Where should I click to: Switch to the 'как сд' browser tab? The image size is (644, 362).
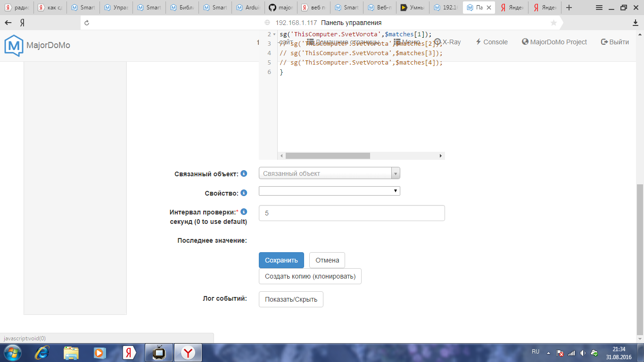50,8
